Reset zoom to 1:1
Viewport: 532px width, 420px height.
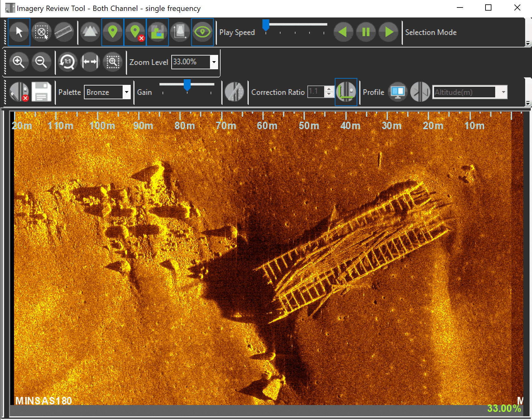coord(67,62)
